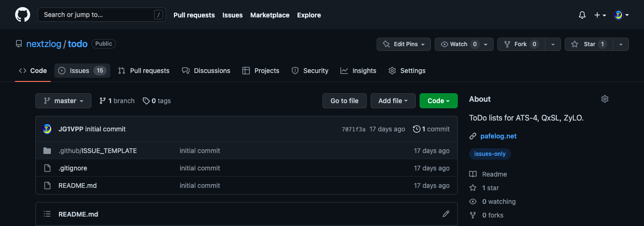Open the Add file dropdown
The width and height of the screenshot is (644, 226).
pyautogui.click(x=393, y=101)
